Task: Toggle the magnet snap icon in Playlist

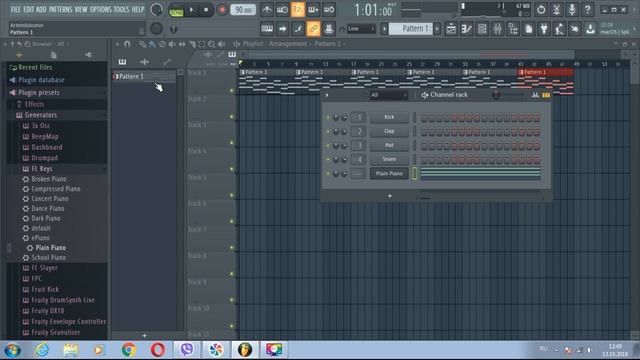Action: (127, 44)
